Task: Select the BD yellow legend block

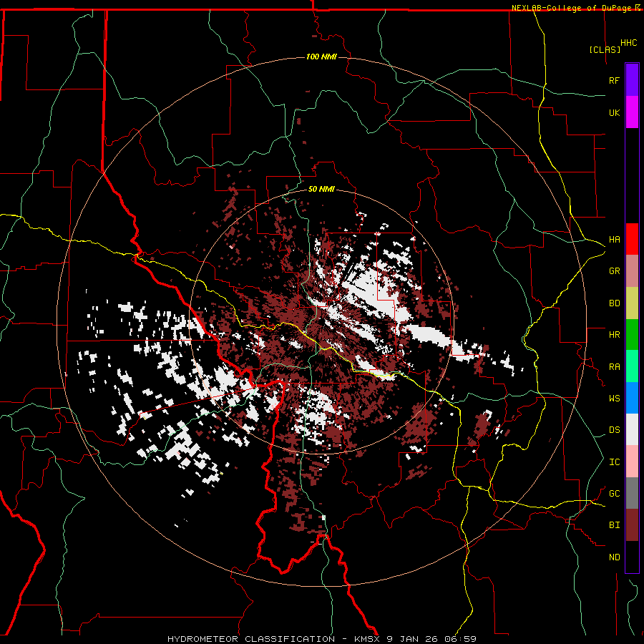Action: click(632, 303)
